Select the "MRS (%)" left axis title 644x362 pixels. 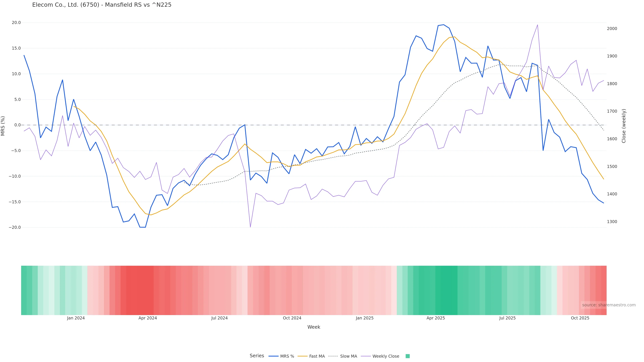click(x=3, y=126)
